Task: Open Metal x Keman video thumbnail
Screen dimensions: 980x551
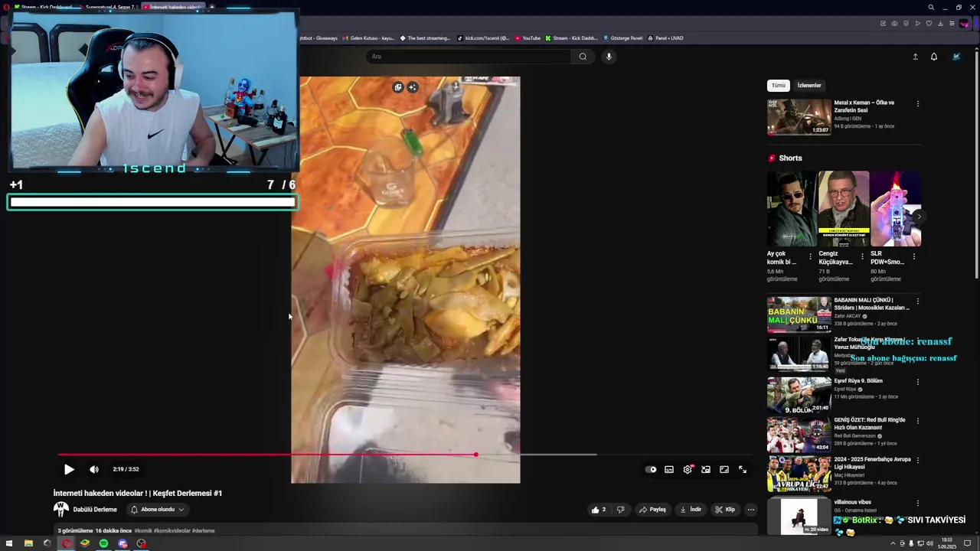Action: coord(799,117)
